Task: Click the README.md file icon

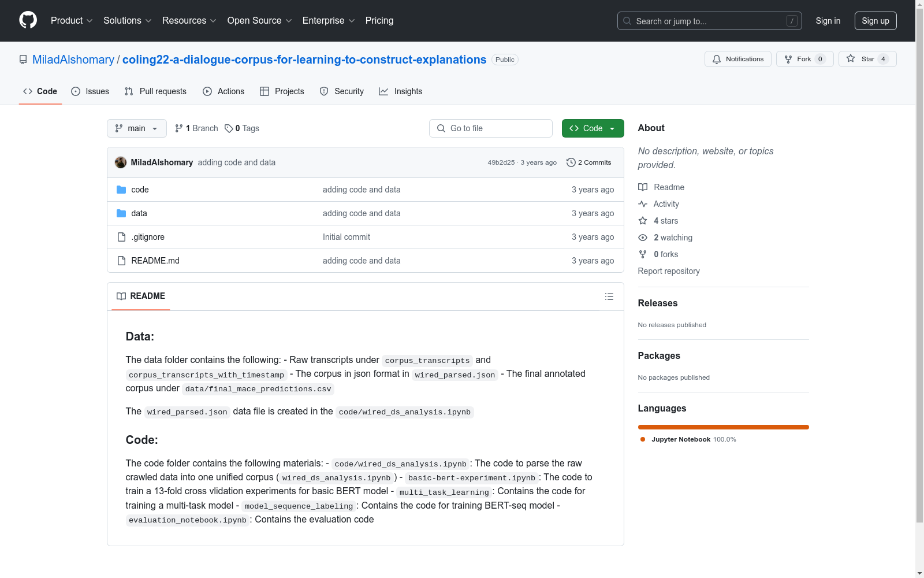Action: pyautogui.click(x=121, y=261)
